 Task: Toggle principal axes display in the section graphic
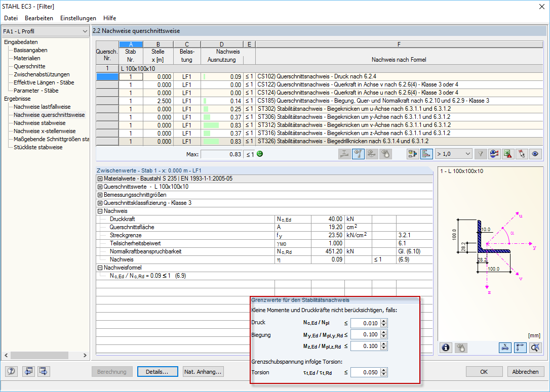tap(520, 347)
